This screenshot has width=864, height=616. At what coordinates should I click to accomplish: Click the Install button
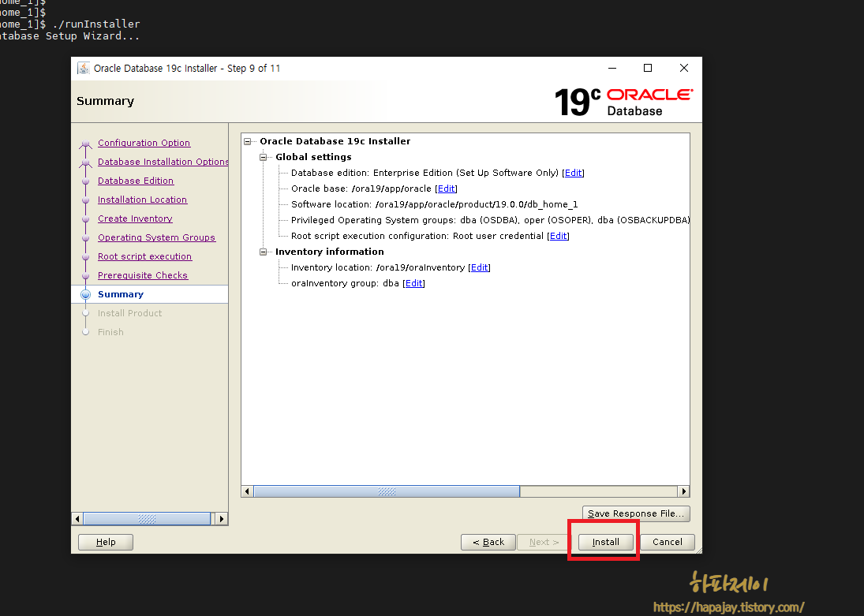click(x=605, y=542)
